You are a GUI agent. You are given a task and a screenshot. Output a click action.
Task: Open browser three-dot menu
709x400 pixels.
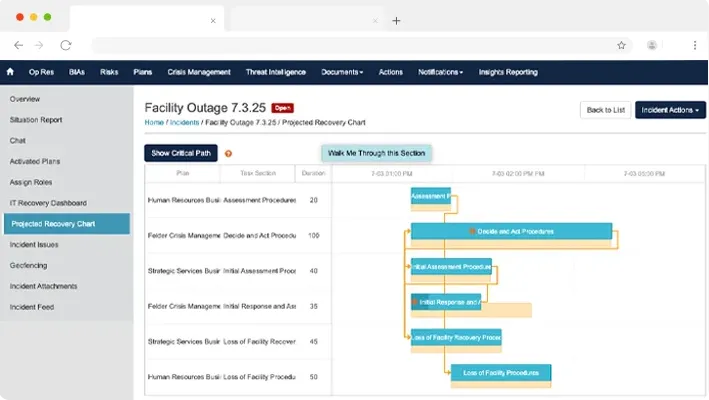695,45
